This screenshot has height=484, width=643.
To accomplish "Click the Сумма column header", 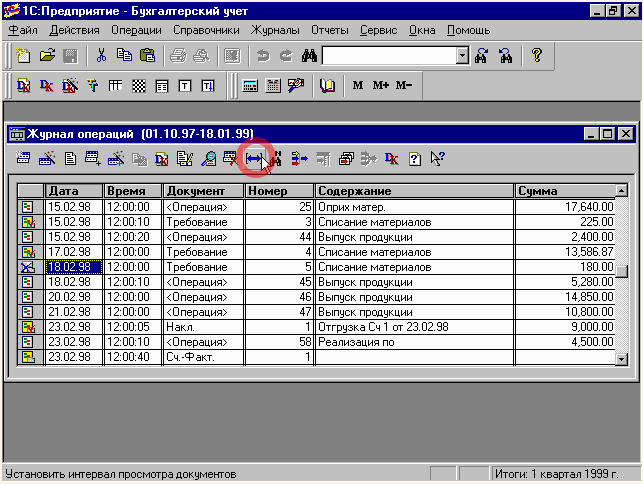I will pos(564,191).
